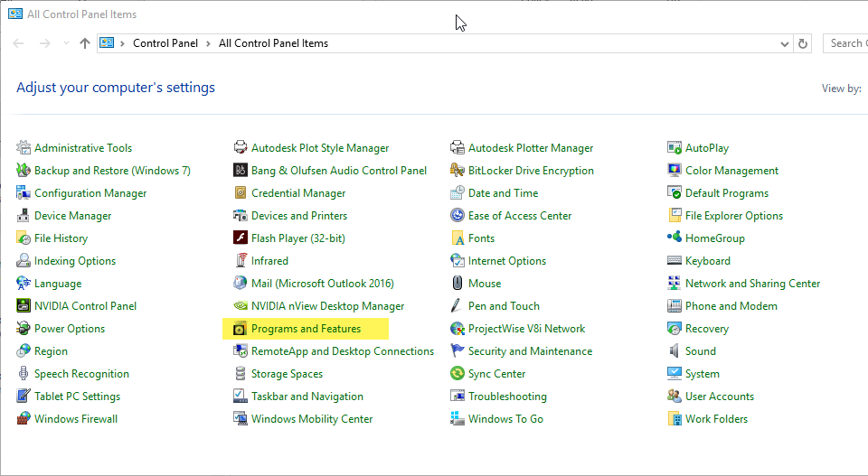Screen dimensions: 868x476
Task: Click the NVIDIA Control Panel icon
Action: (24, 305)
